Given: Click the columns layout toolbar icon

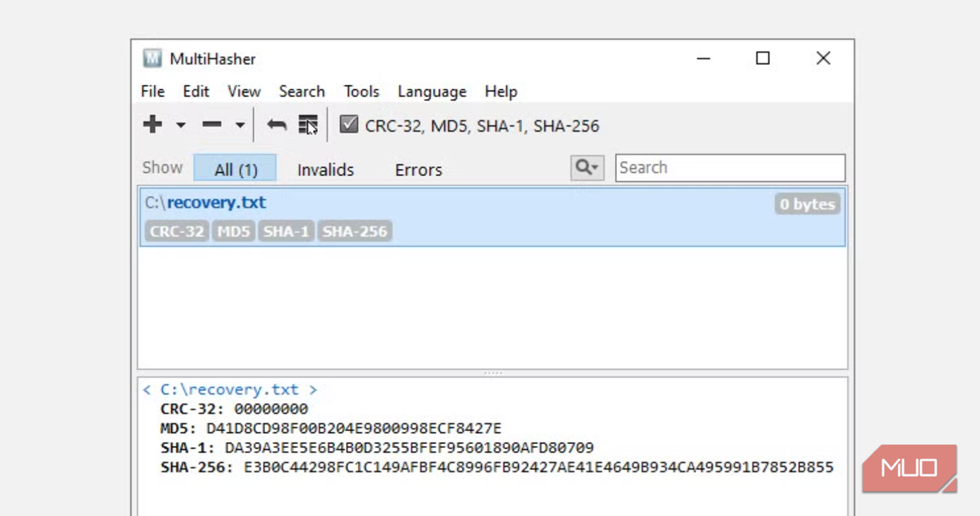Looking at the screenshot, I should 308,125.
